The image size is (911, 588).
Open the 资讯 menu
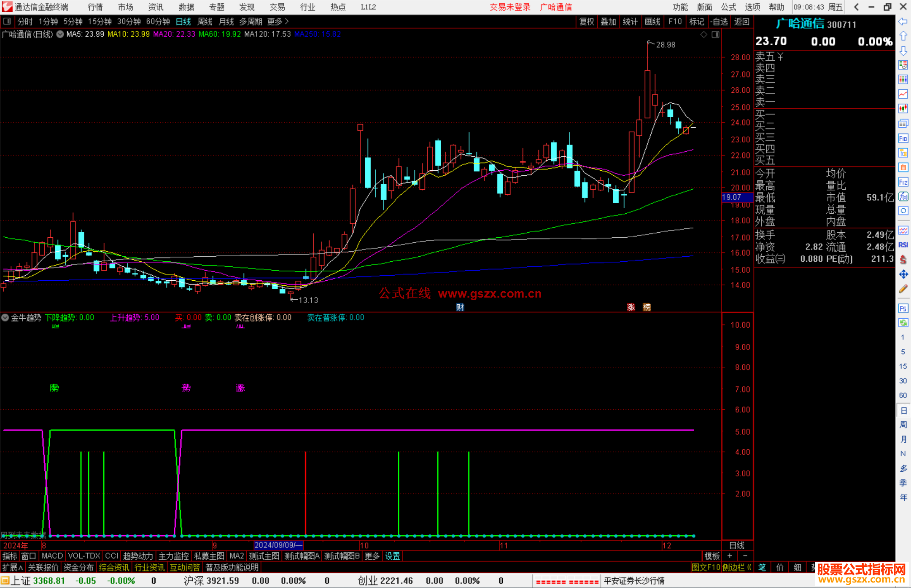[156, 7]
